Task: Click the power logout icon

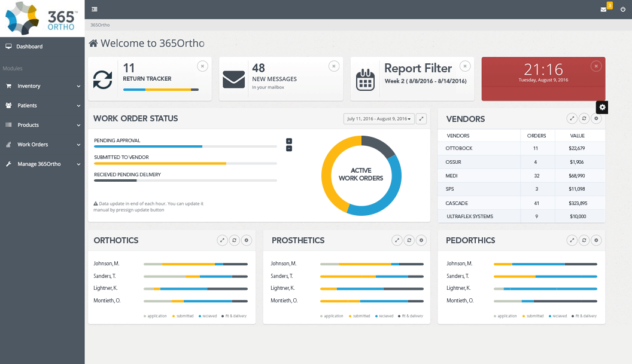Action: (x=623, y=9)
